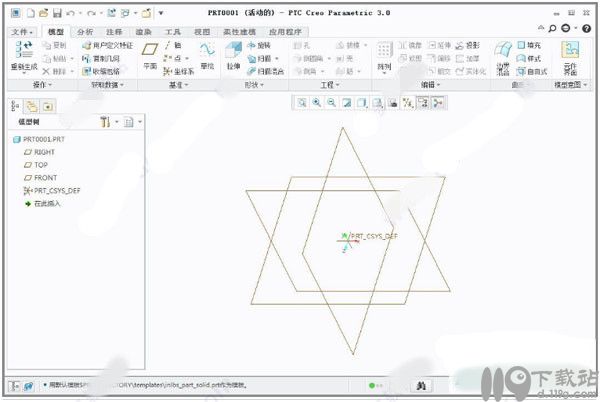
Task: Select the Style (样式) surface tool
Action: pyautogui.click(x=528, y=59)
